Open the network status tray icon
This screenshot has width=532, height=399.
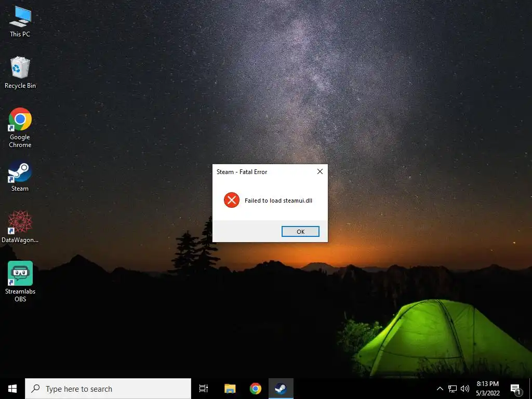pos(453,389)
